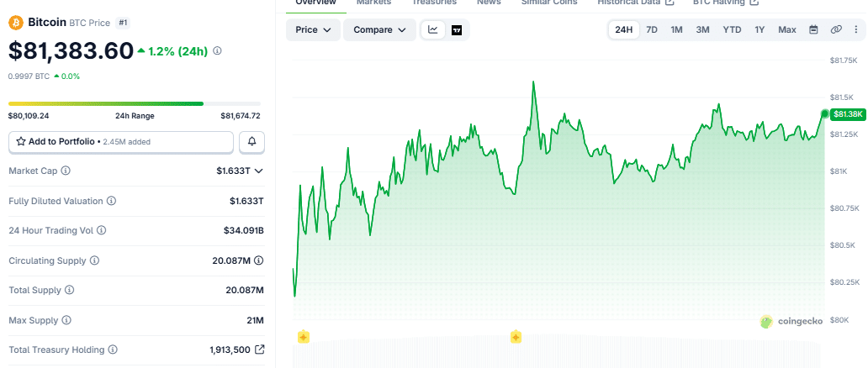868x368 pixels.
Task: Click the $81,674.72 range high value
Action: coord(241,116)
